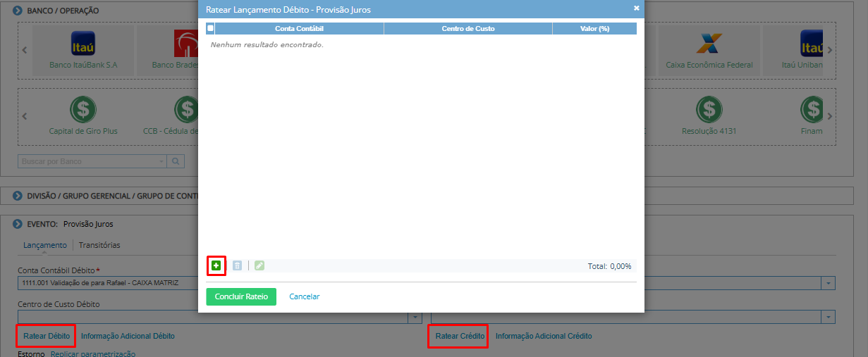Open the Buscar por Banco dropdown arrow

click(x=161, y=161)
